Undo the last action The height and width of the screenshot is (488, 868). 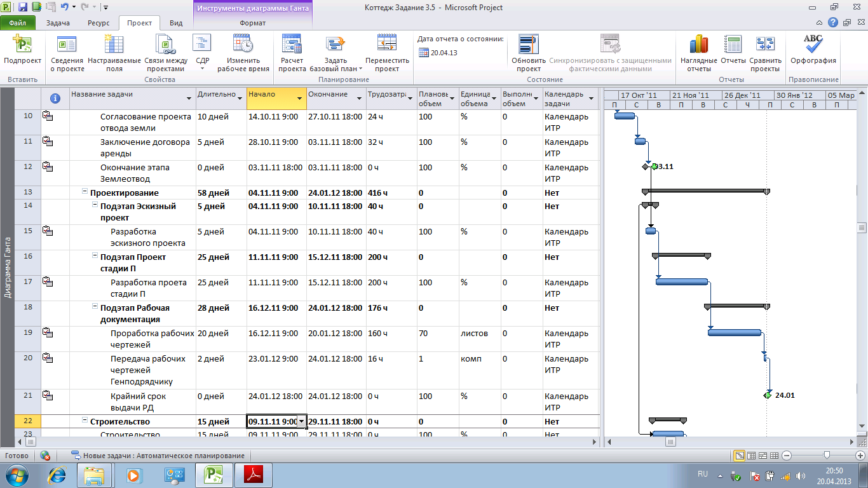tap(64, 8)
